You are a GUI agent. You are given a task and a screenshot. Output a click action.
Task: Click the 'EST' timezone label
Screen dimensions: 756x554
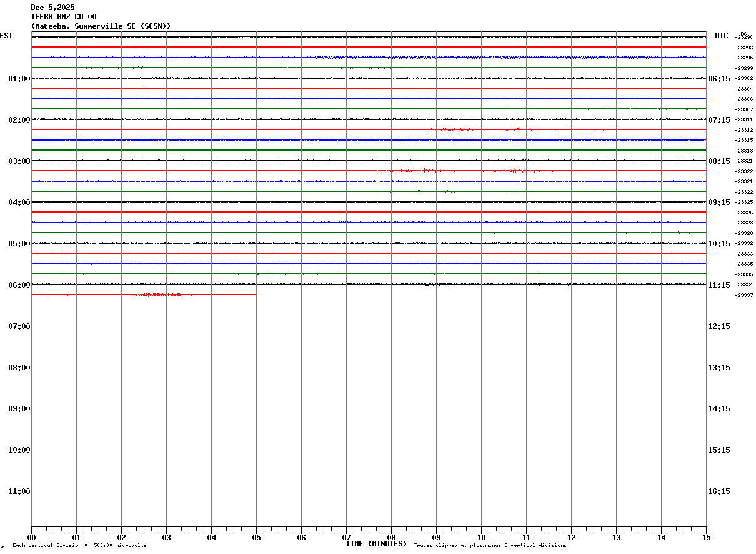click(6, 36)
